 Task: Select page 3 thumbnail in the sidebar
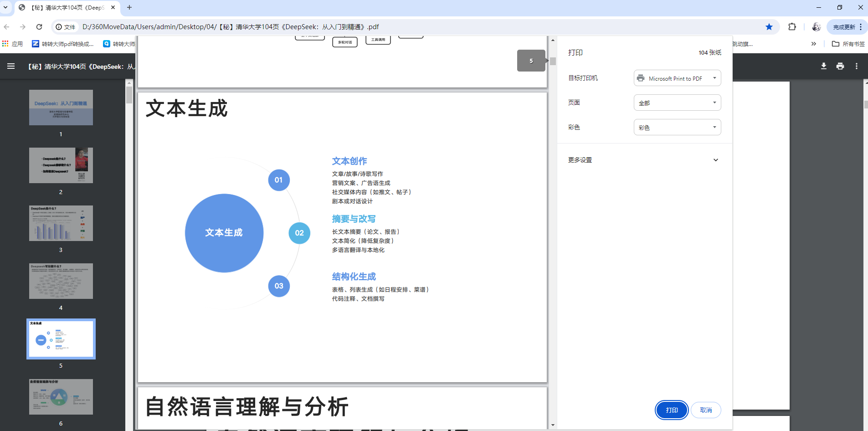click(61, 223)
